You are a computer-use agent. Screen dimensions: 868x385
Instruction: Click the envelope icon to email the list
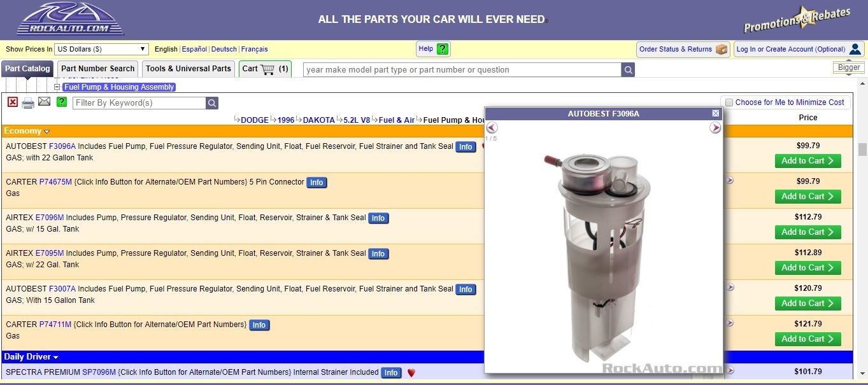(x=44, y=101)
